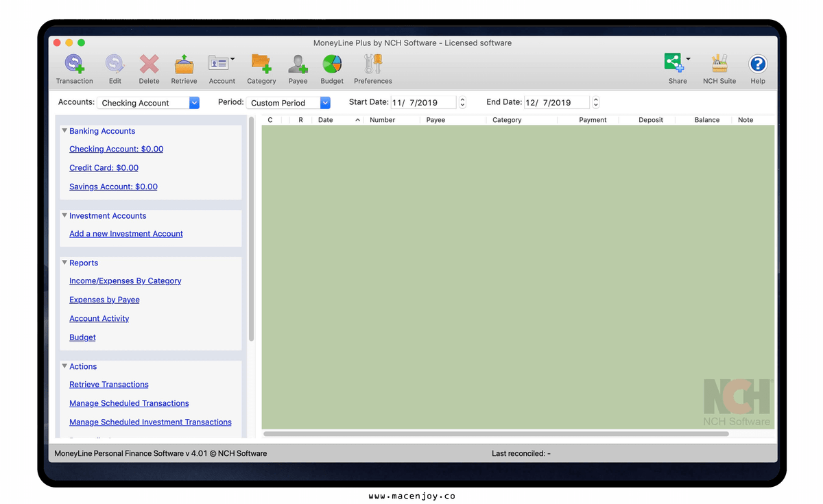Click the sidebar vertical scrollbar
Screen dimensions: 823x504
[x=252, y=229]
